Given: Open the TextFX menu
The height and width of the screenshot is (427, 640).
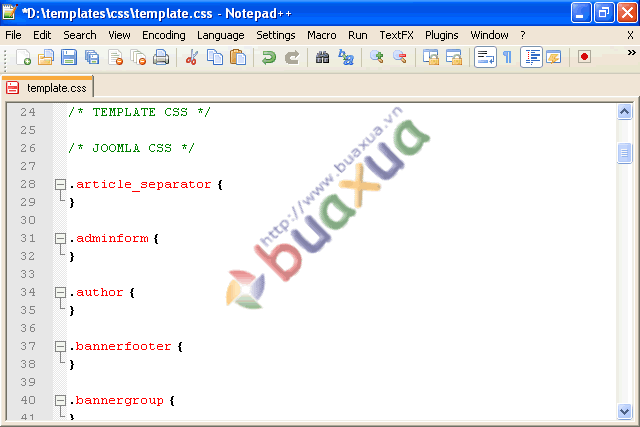Looking at the screenshot, I should 396,35.
